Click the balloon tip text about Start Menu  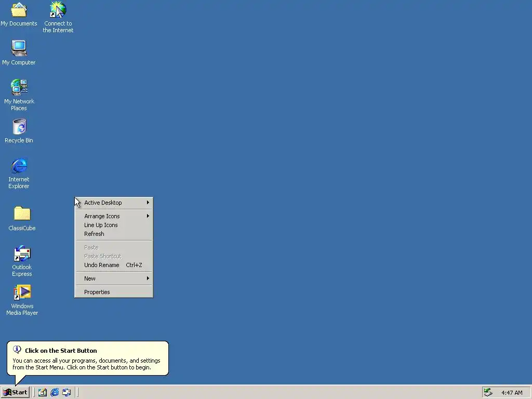coord(87,364)
